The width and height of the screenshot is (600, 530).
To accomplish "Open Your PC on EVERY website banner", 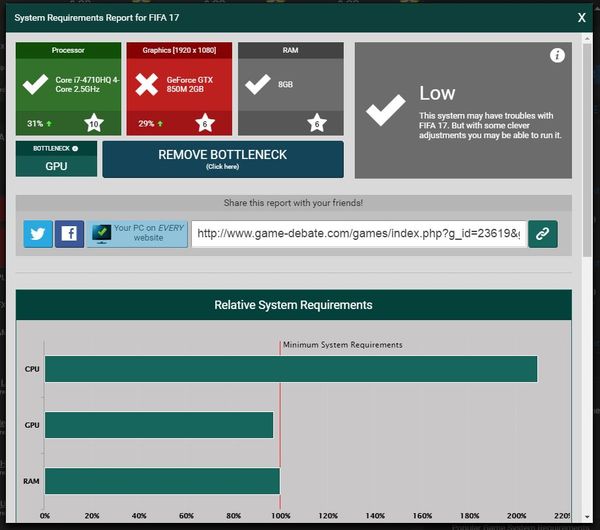I will 137,234.
